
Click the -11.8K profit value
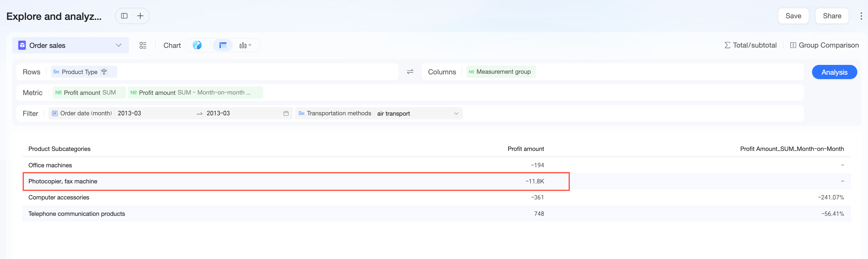tap(535, 181)
